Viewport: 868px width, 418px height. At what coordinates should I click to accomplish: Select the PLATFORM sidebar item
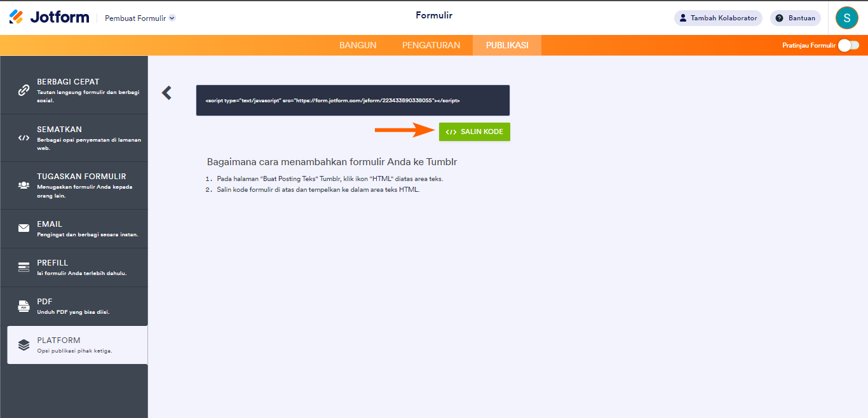click(77, 345)
